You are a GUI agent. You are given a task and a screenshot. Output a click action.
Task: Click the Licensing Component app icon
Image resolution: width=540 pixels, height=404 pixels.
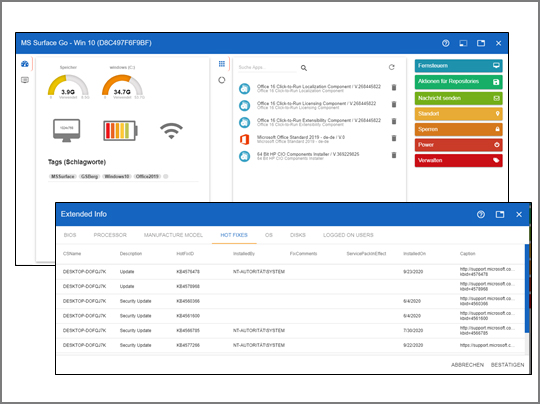coord(245,105)
